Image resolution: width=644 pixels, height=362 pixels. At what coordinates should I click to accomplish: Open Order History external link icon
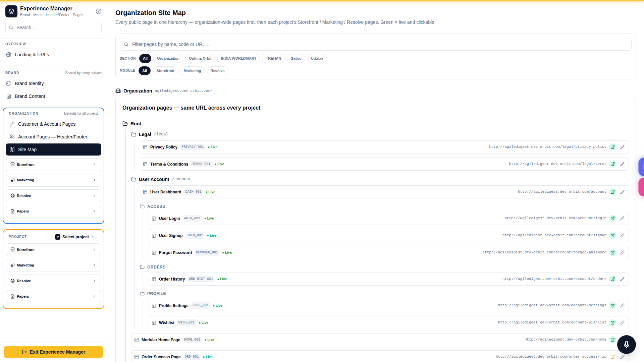(x=612, y=279)
